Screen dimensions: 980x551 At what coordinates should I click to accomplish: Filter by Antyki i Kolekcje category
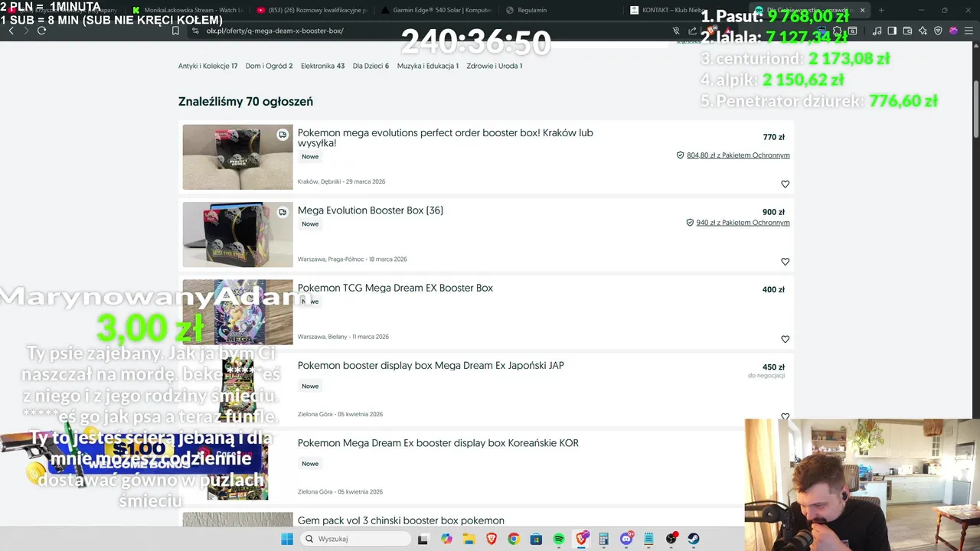point(207,66)
